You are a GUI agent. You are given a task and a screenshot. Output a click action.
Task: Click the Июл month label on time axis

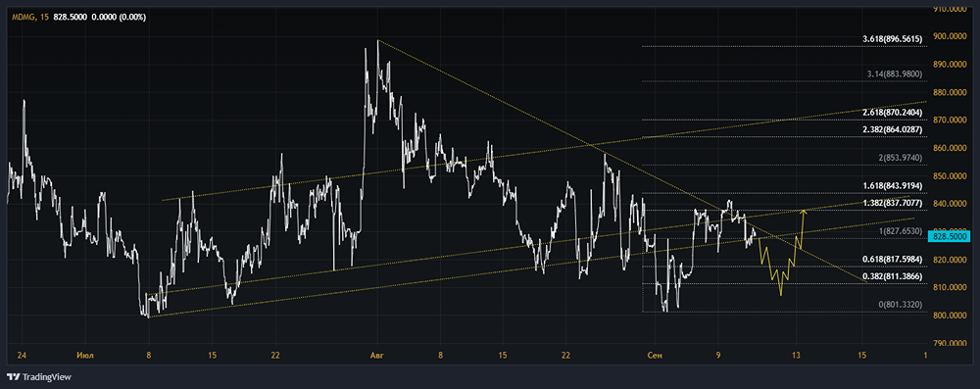point(85,356)
